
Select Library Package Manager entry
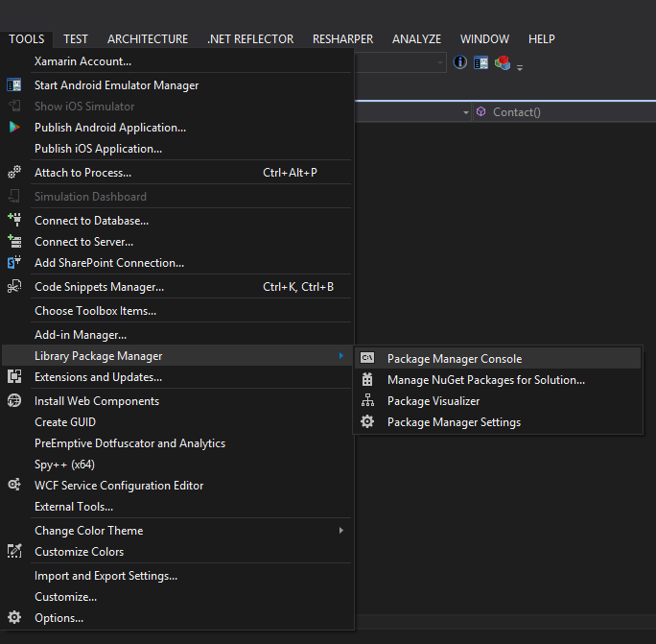[177, 355]
